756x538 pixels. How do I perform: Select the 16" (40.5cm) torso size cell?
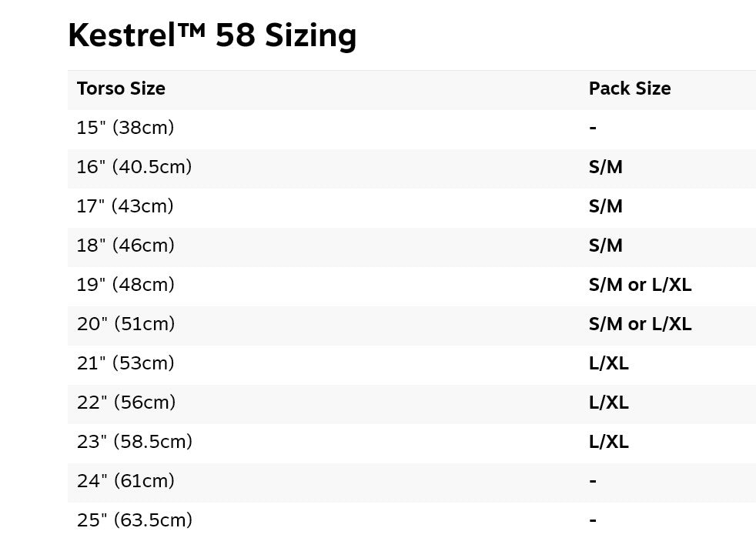click(x=134, y=167)
